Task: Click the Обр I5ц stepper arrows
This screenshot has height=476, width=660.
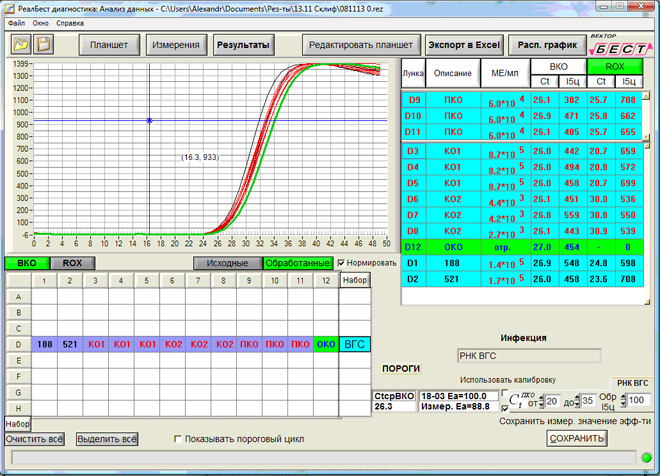Action: pos(623,400)
